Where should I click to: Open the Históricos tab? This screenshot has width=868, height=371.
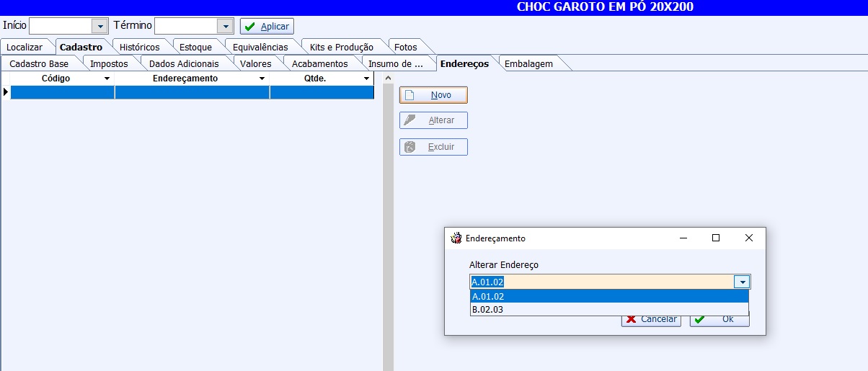(x=140, y=47)
